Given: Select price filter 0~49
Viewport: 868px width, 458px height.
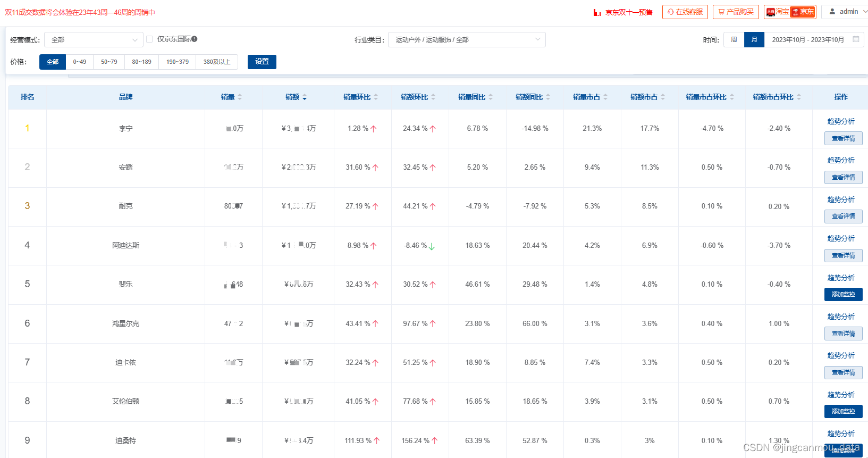Looking at the screenshot, I should click(x=80, y=62).
